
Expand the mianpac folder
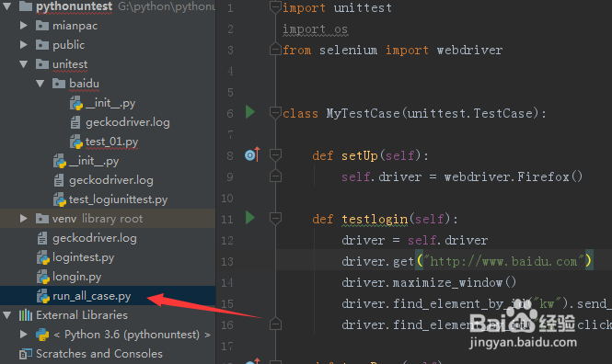pos(23,26)
